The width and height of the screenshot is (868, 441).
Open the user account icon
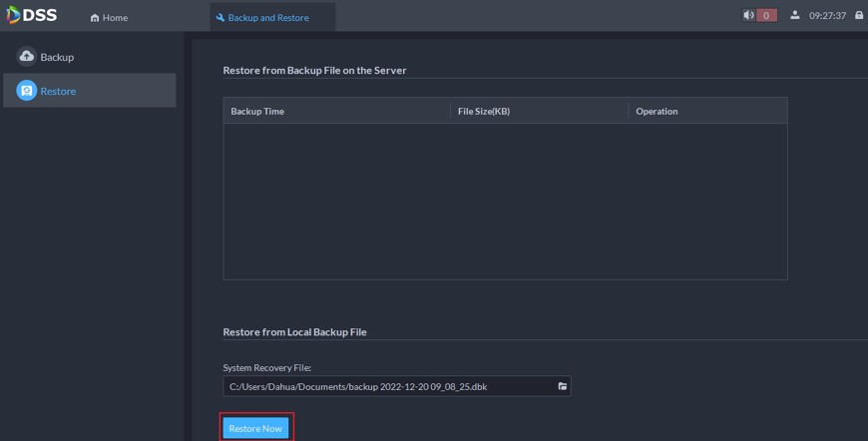coord(795,16)
